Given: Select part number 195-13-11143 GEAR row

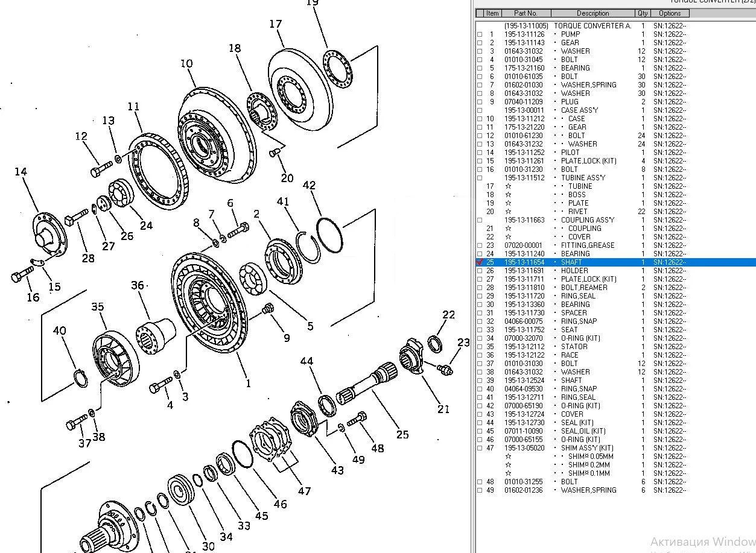Looking at the screenshot, I should tap(524, 43).
